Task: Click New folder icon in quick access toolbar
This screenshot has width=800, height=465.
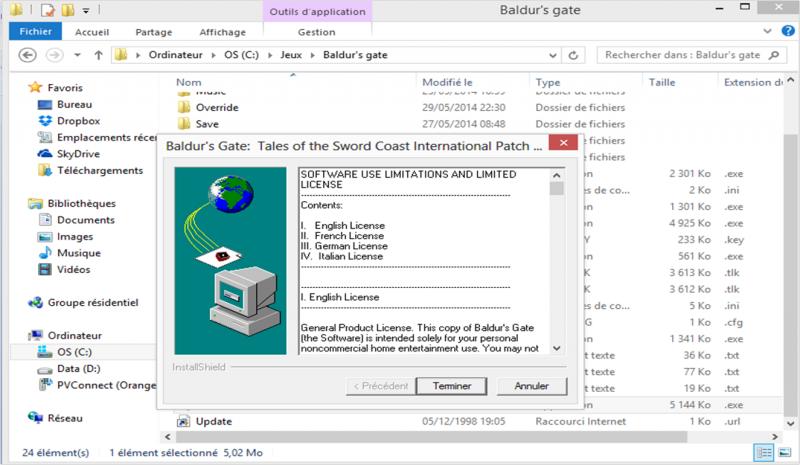Action: [67, 10]
